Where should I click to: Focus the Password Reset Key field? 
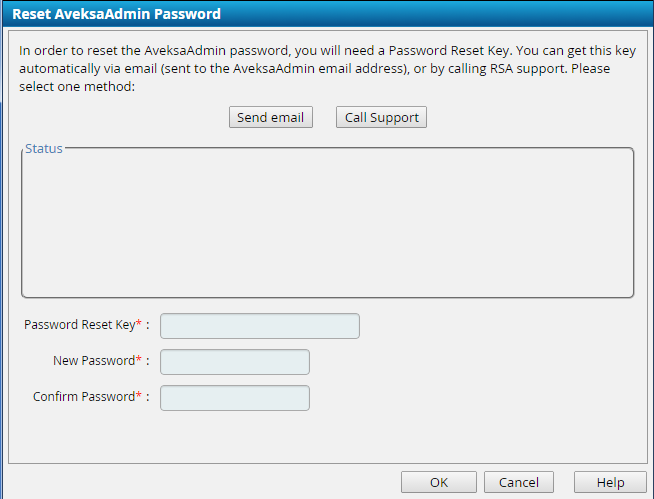click(x=259, y=326)
